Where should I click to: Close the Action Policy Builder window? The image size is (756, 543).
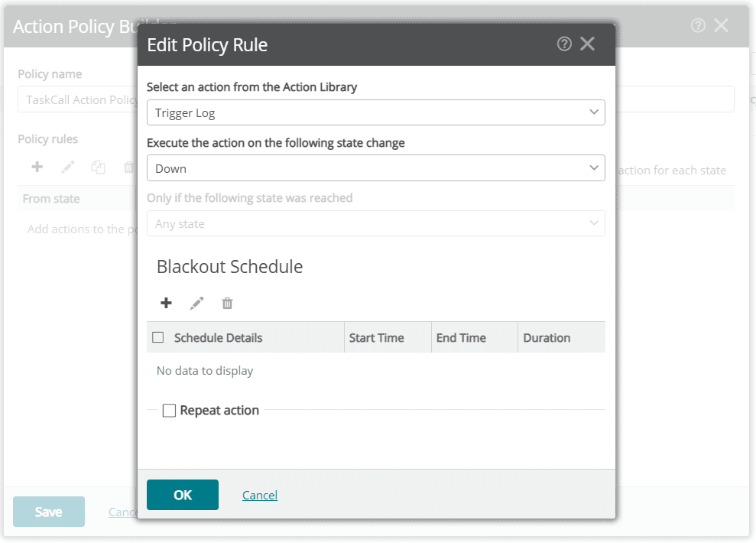pos(721,25)
